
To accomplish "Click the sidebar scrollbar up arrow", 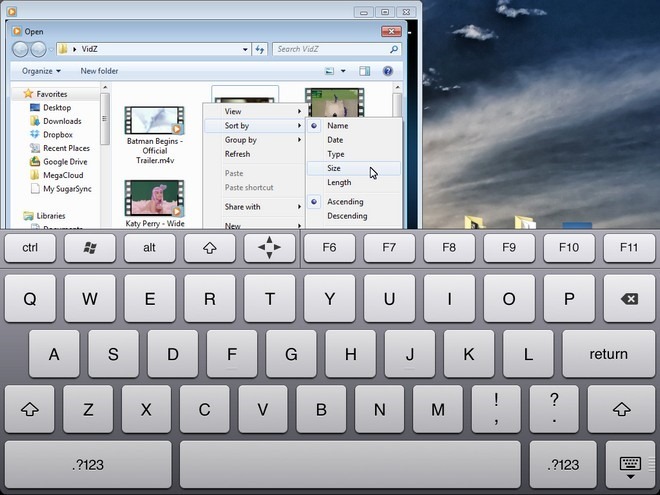I will (x=105, y=88).
